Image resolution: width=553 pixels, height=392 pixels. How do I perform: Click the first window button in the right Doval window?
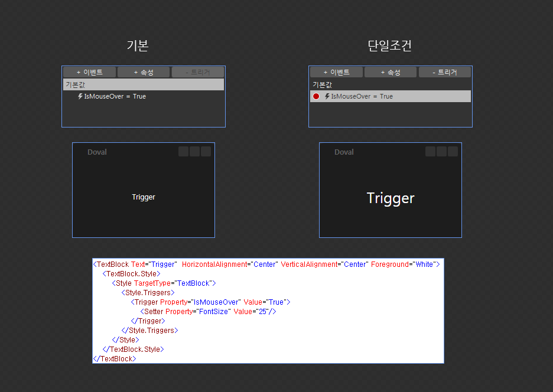[430, 152]
